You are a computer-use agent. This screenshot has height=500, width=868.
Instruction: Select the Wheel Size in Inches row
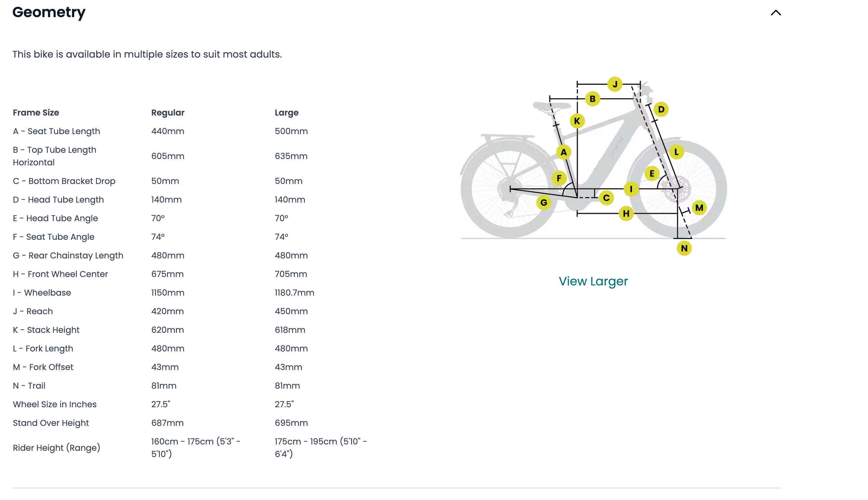[54, 404]
